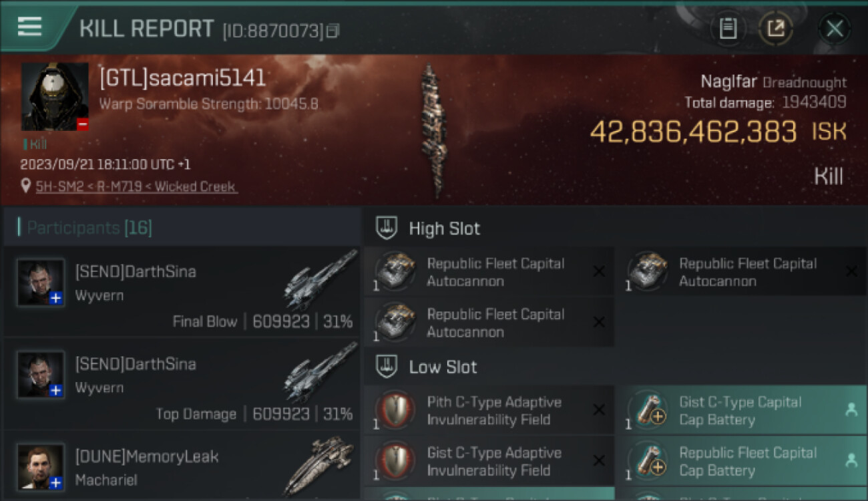
Task: Select the Participants [16] tab
Action: coord(89,228)
